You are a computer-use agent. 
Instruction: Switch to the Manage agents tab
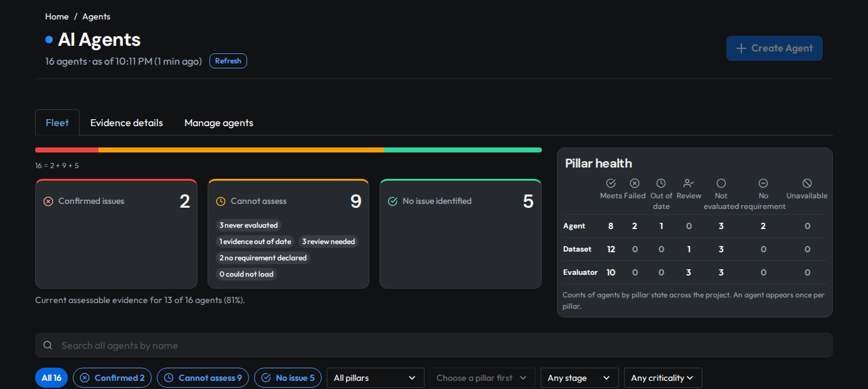[219, 123]
